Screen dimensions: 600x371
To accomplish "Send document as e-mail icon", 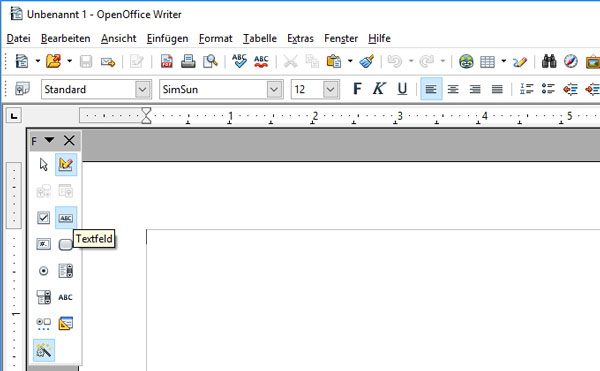I will pyautogui.click(x=108, y=61).
